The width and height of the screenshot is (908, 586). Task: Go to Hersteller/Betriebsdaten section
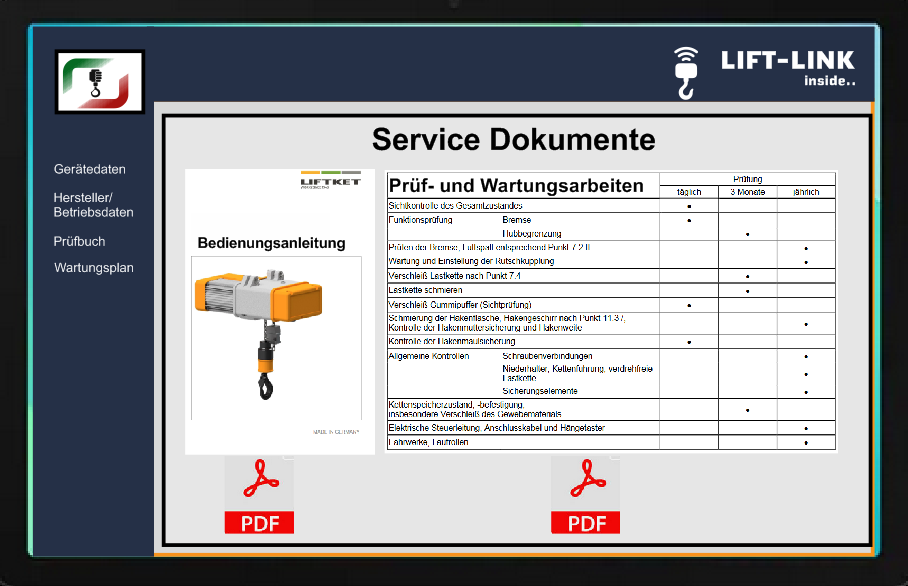tap(93, 205)
